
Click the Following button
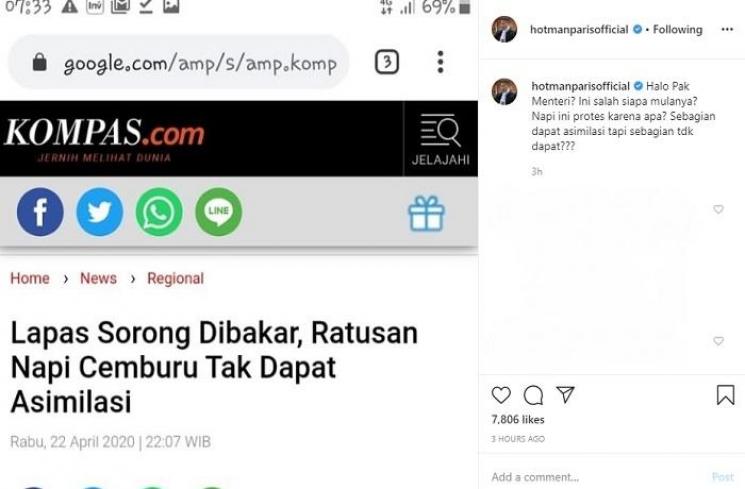coord(678,29)
